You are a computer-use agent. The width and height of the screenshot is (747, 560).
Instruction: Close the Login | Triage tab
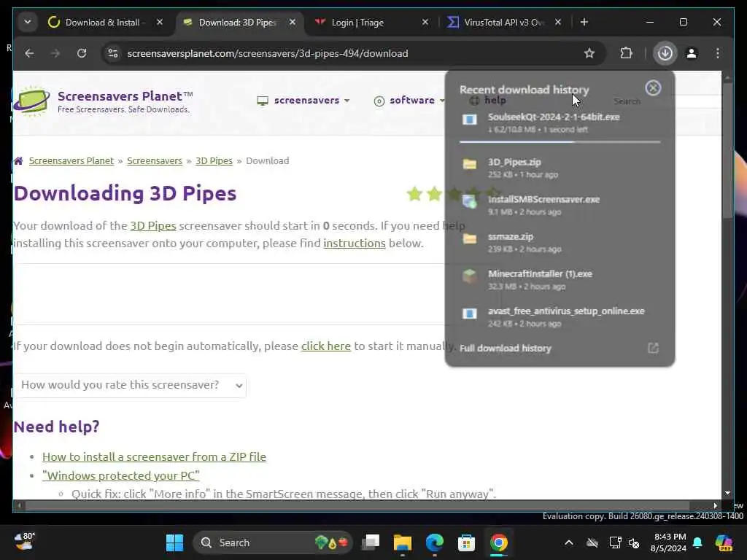pyautogui.click(x=425, y=23)
